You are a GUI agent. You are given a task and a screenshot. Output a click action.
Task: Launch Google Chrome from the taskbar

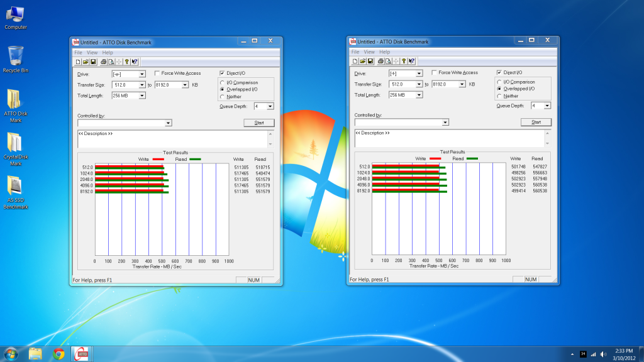coord(58,354)
